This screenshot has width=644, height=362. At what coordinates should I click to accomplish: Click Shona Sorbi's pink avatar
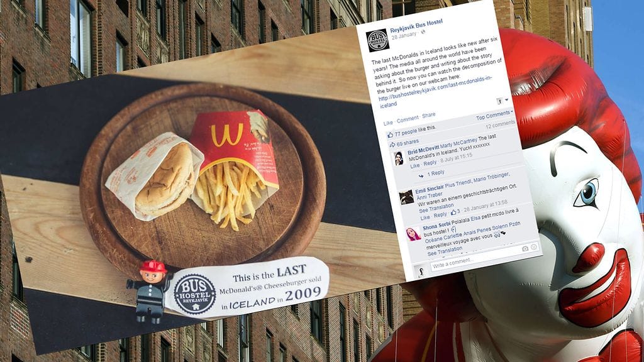[413, 234]
